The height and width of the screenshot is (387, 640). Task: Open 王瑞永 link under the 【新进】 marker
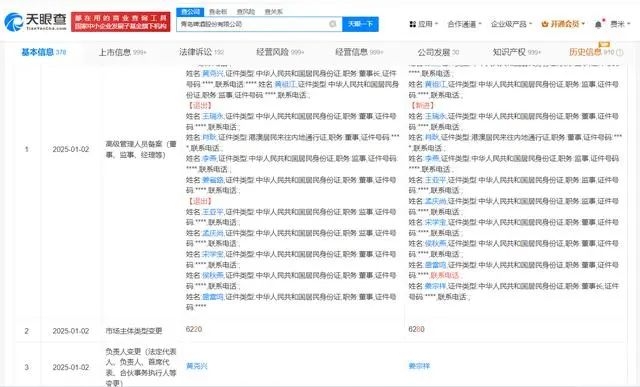tap(436, 116)
